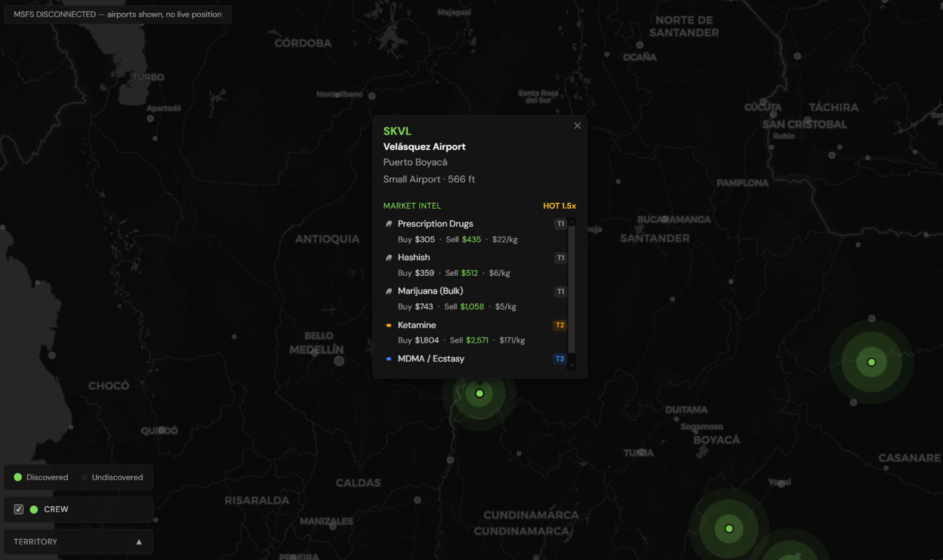
Task: Click the Velásquez Airport title
Action: (x=425, y=147)
